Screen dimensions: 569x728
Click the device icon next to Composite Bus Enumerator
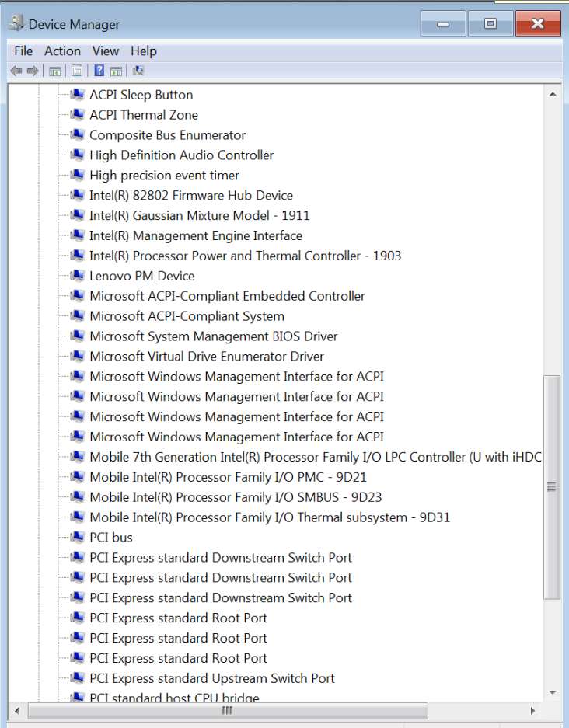(x=77, y=134)
